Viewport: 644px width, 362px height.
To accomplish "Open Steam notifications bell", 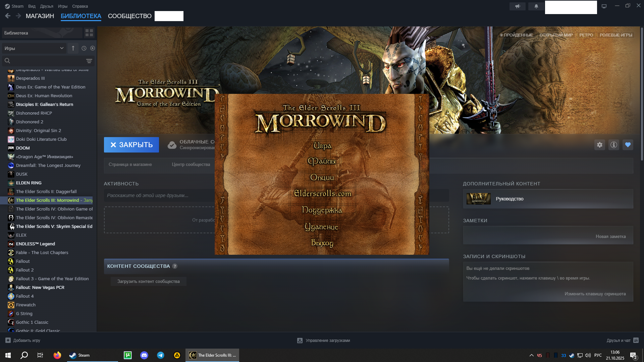I will coord(536,6).
